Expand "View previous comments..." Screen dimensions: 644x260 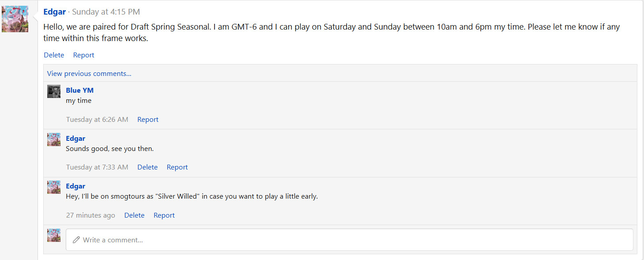point(89,74)
